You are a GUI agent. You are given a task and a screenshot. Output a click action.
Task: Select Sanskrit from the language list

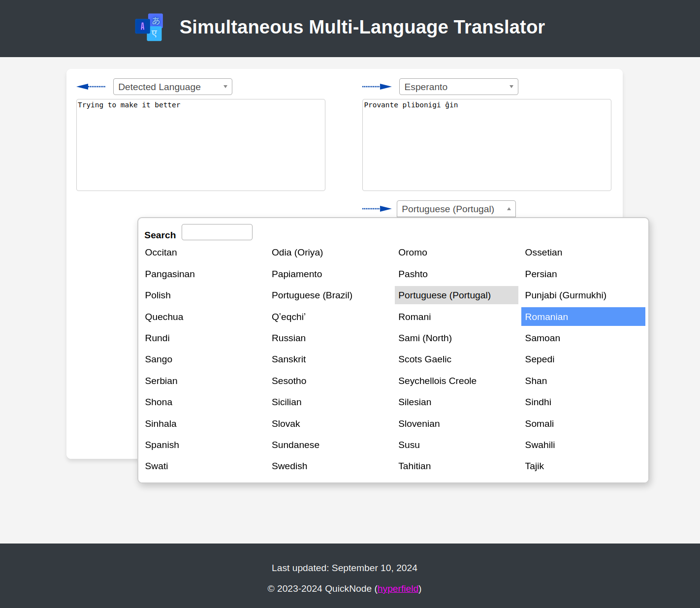pos(288,359)
